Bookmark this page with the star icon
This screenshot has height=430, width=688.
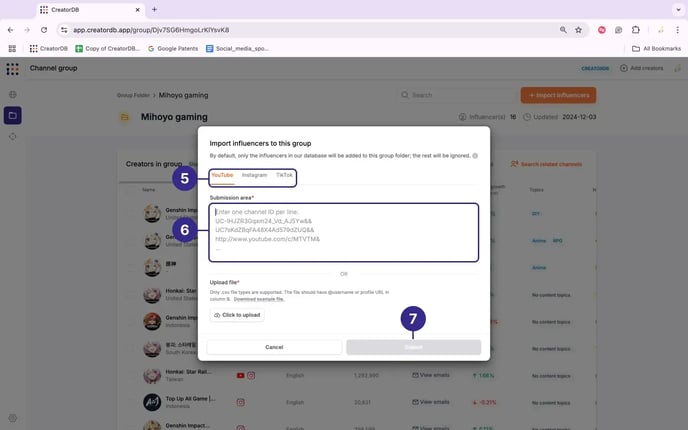coord(578,30)
